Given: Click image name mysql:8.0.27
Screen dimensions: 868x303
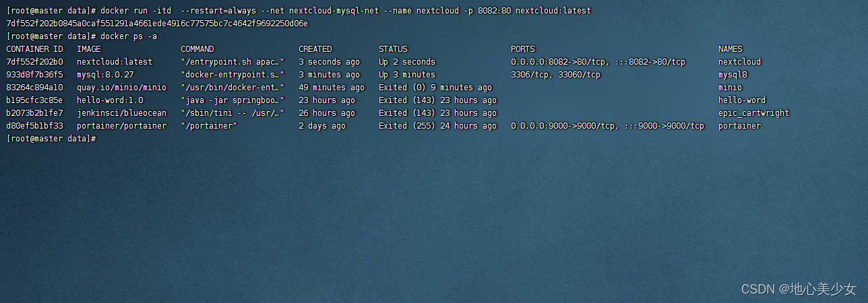Looking at the screenshot, I should click(105, 75).
